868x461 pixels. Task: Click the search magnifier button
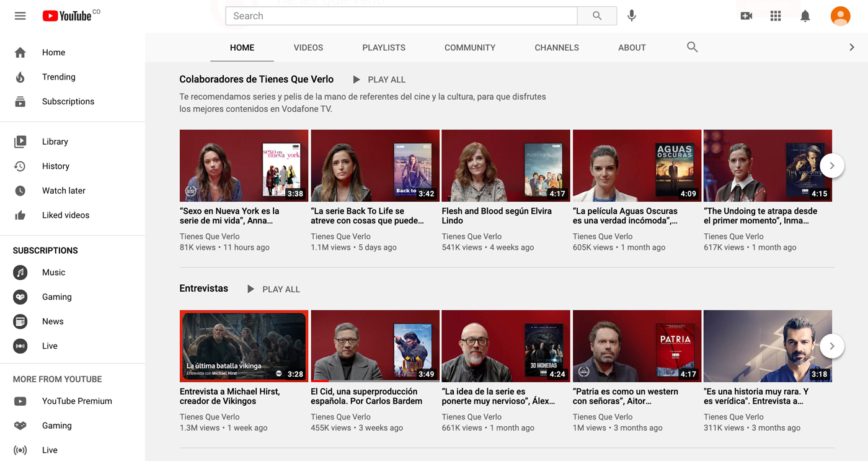pos(596,16)
